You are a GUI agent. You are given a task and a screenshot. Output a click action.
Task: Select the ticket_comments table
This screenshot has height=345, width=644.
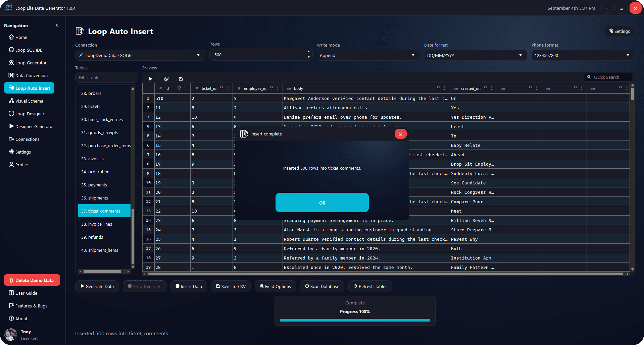click(x=104, y=211)
